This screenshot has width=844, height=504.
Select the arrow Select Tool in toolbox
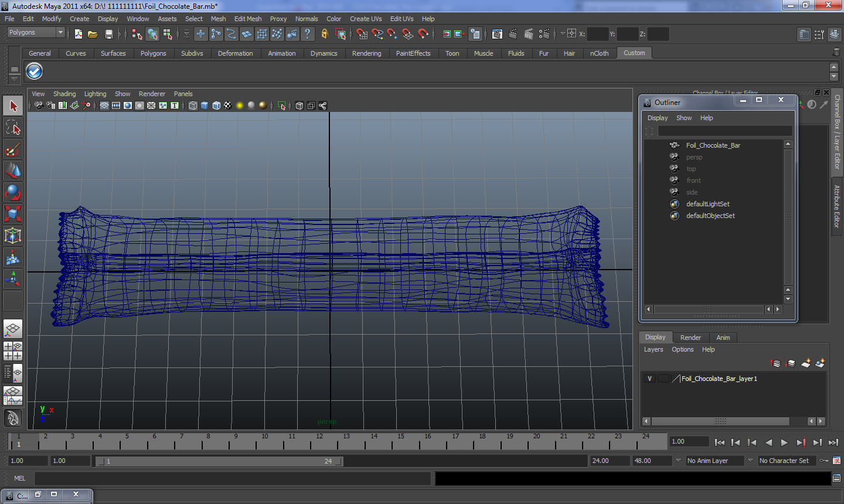coord(13,106)
